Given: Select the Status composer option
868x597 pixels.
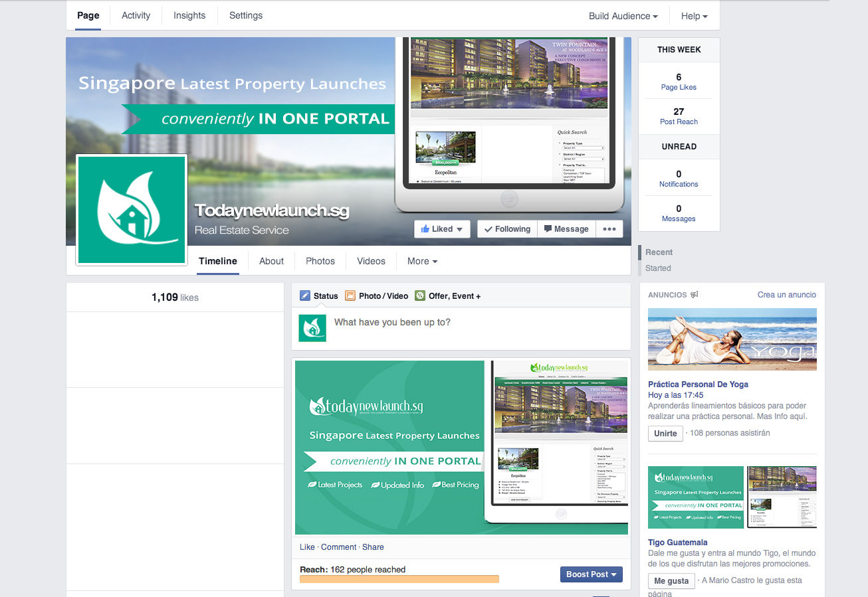Looking at the screenshot, I should [x=319, y=296].
